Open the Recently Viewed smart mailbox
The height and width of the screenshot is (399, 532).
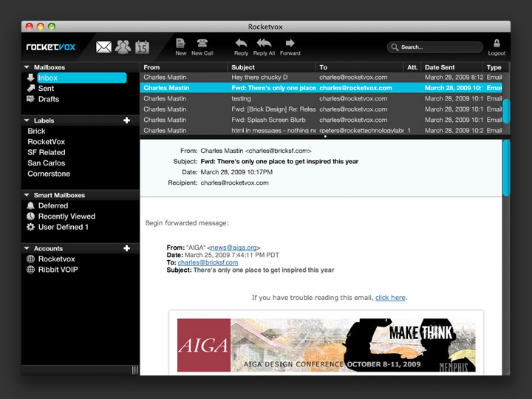click(x=66, y=216)
